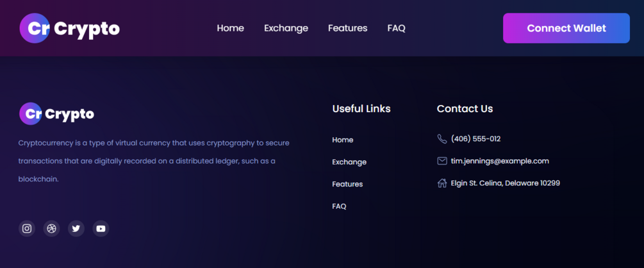This screenshot has height=268, width=644.
Task: Open FAQ in the top navigation
Action: click(x=396, y=28)
